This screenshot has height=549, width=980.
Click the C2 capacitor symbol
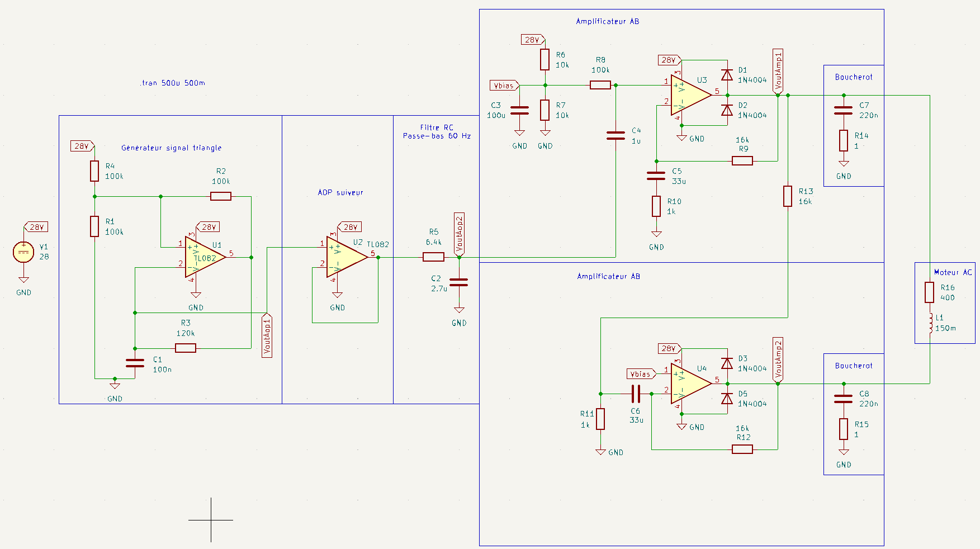(x=459, y=282)
